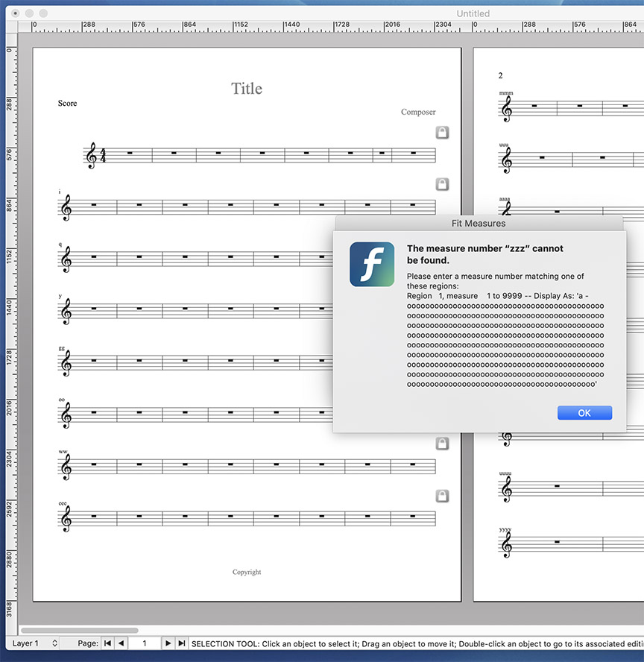Go to previous page using the left arrow
This screenshot has width=644, height=662.
(x=121, y=643)
